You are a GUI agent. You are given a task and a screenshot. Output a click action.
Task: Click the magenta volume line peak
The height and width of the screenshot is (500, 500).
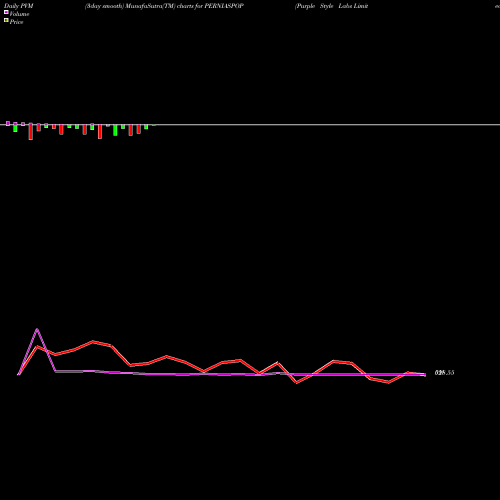(x=37, y=329)
